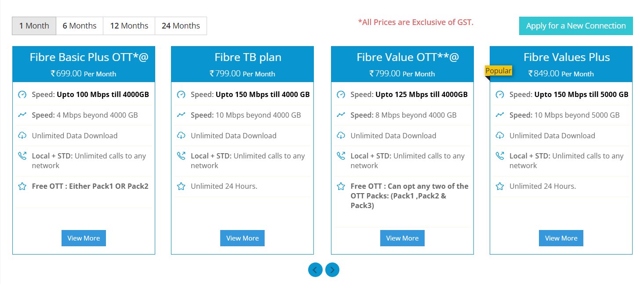Click View More for Fibre Values Plus
This screenshot has width=644, height=284.
tap(561, 238)
